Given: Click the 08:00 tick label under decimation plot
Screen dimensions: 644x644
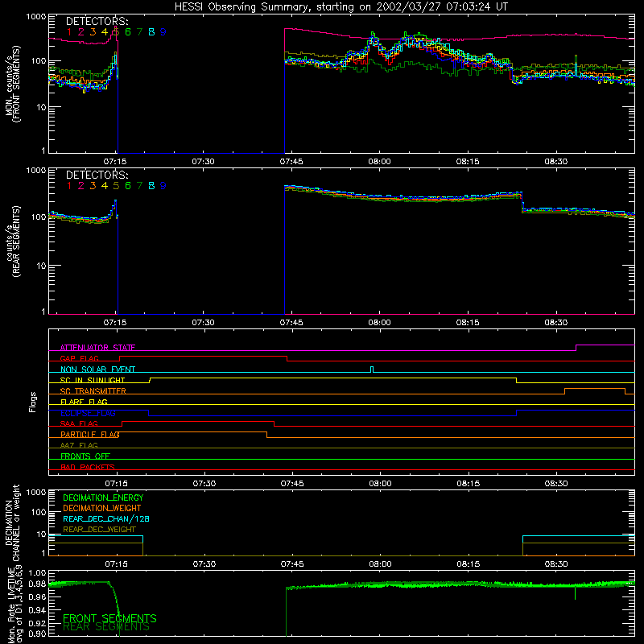Looking at the screenshot, I should 380,564.
